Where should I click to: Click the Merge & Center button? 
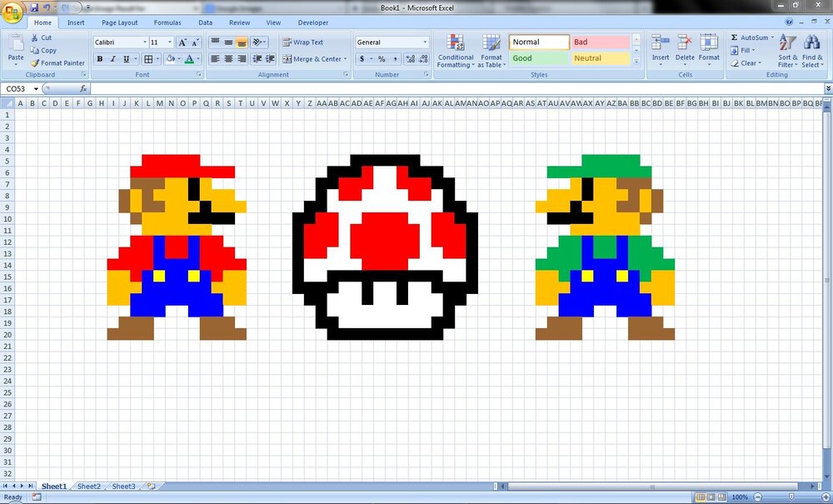[315, 59]
